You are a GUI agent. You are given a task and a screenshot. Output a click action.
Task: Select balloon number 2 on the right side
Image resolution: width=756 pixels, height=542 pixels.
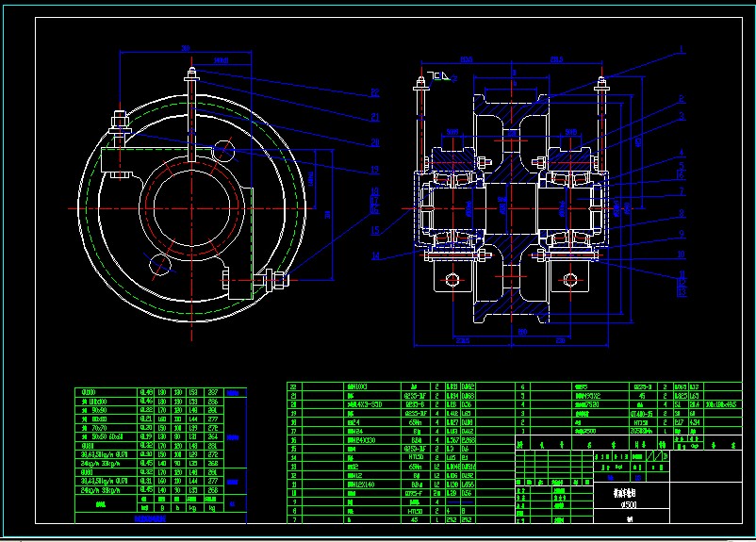(682, 99)
